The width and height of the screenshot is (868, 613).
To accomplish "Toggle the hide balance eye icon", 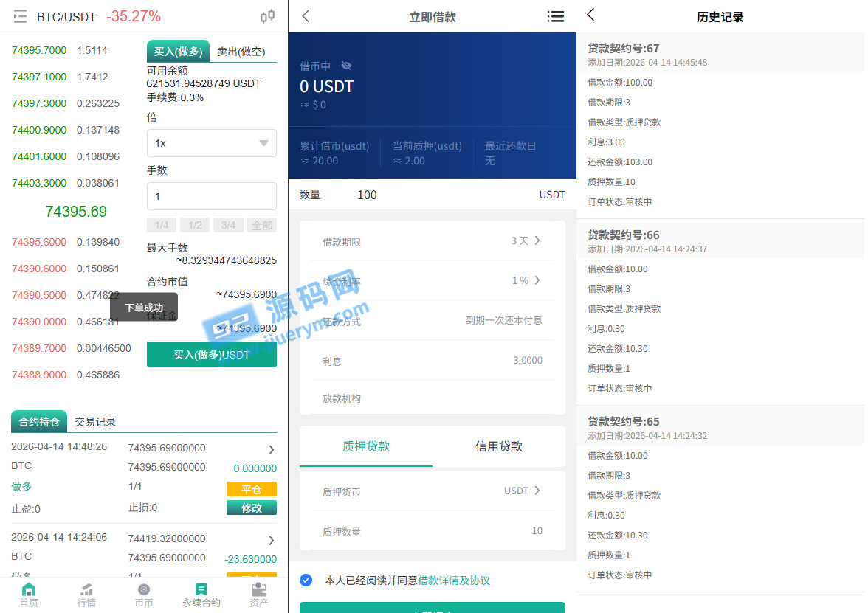I will point(347,66).
